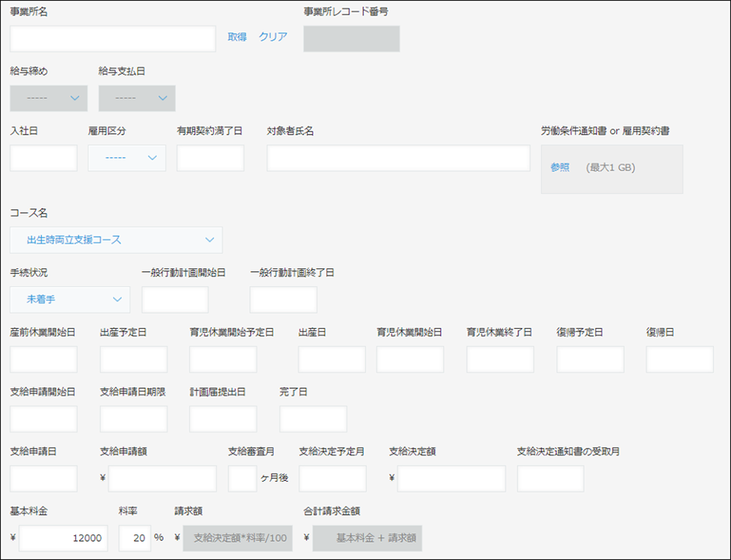Click the 育児休業開始日 date field

(x=409, y=359)
